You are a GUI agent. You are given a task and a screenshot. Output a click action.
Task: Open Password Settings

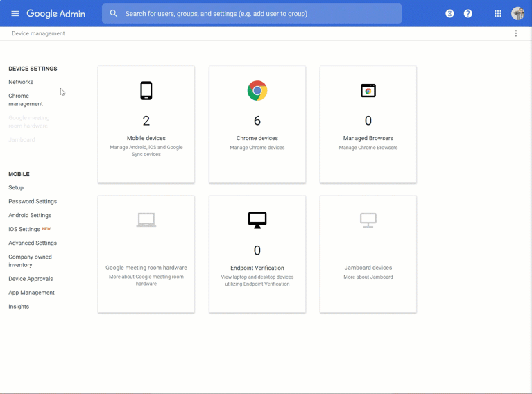pyautogui.click(x=33, y=201)
